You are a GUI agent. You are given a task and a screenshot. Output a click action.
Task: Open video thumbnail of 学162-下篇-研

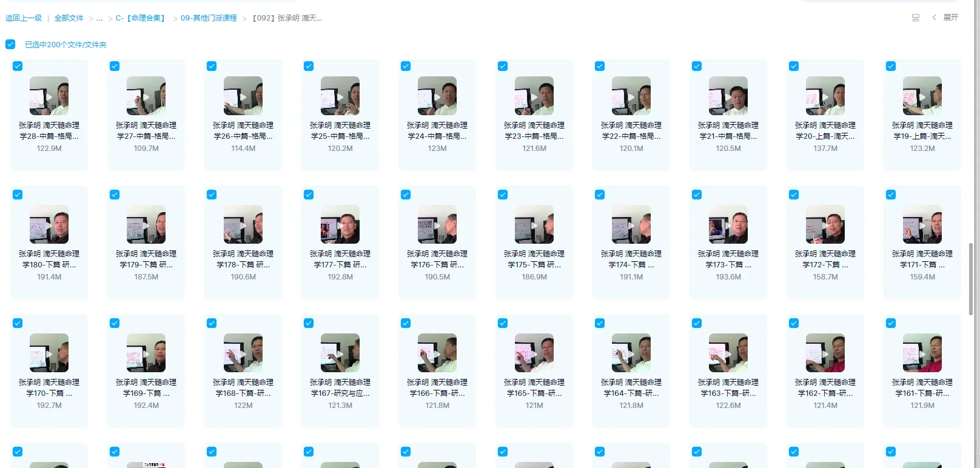point(825,353)
